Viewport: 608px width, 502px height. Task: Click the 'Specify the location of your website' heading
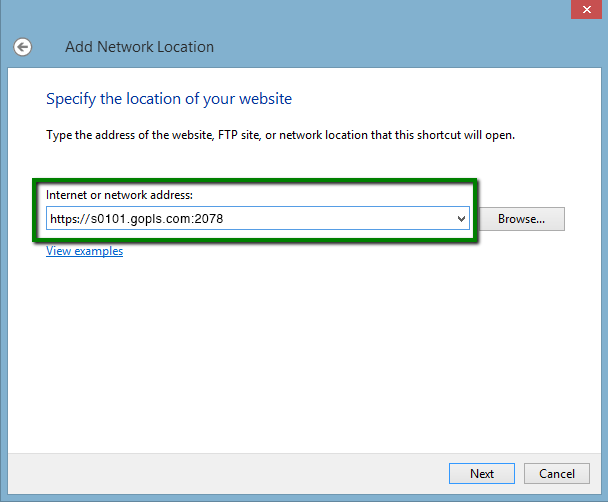point(169,99)
